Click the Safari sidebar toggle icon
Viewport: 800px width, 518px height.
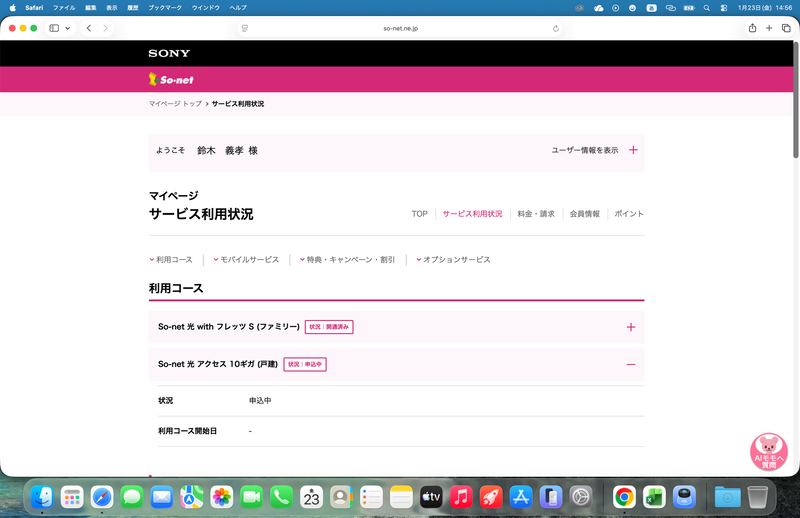coord(54,28)
